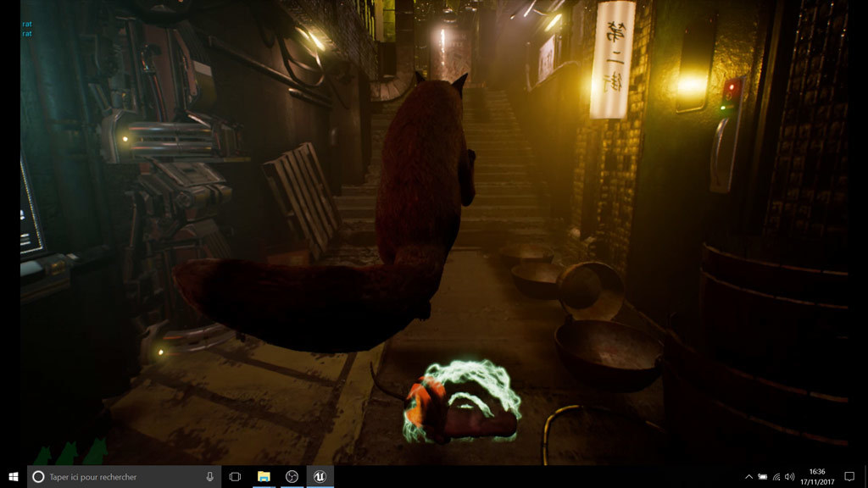Switch to Unreal Engine in the taskbar
This screenshot has height=488, width=868.
pyautogui.click(x=320, y=476)
